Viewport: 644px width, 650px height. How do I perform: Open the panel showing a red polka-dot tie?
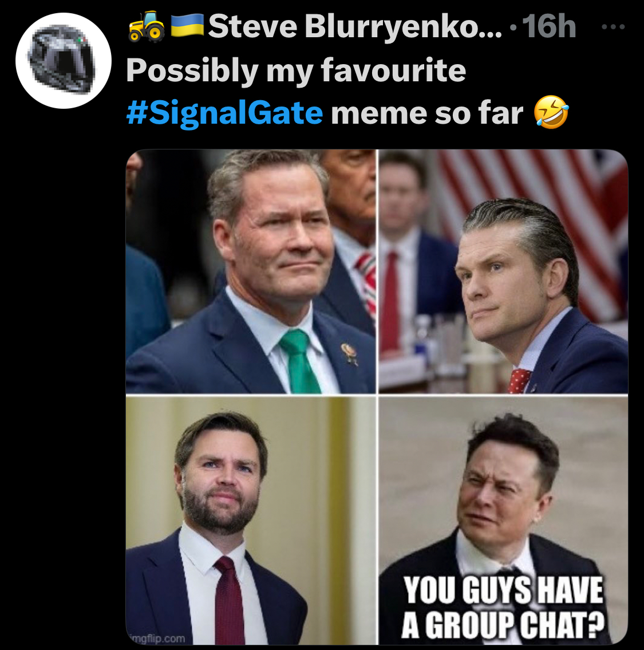pos(504,271)
